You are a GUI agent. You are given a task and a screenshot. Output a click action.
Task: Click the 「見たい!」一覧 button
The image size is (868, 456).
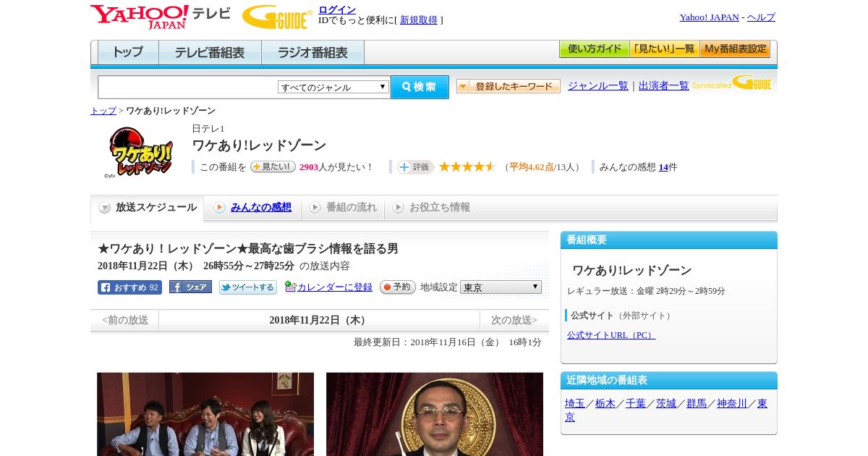coord(665,49)
